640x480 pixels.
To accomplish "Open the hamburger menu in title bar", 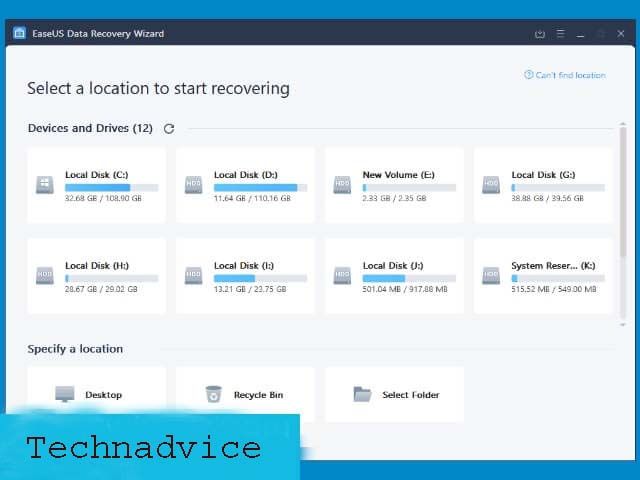I will click(561, 33).
